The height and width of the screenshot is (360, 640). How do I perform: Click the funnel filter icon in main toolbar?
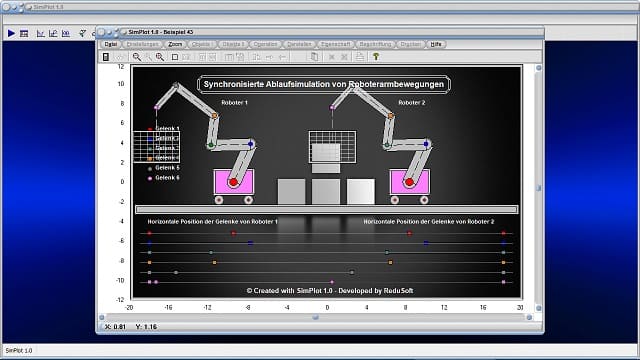82,33
